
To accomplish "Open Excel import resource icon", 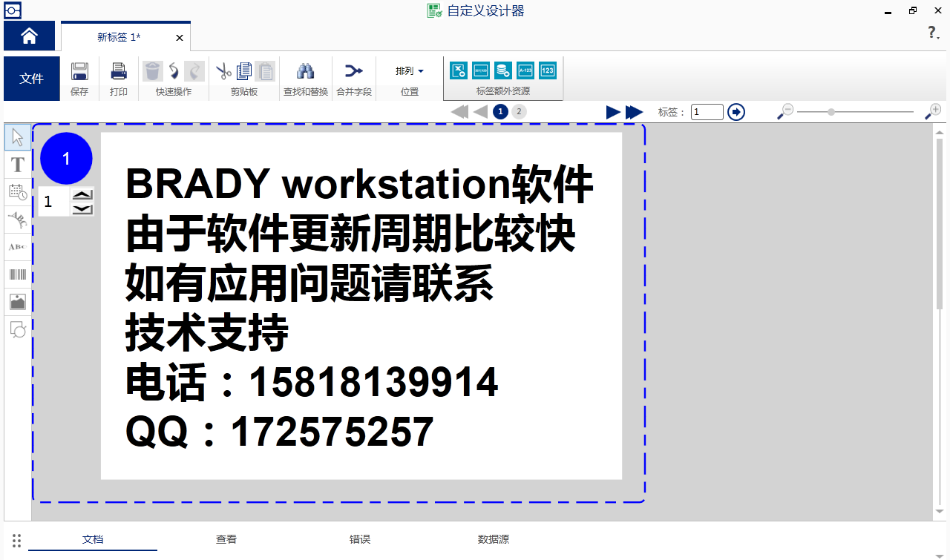I will point(459,70).
